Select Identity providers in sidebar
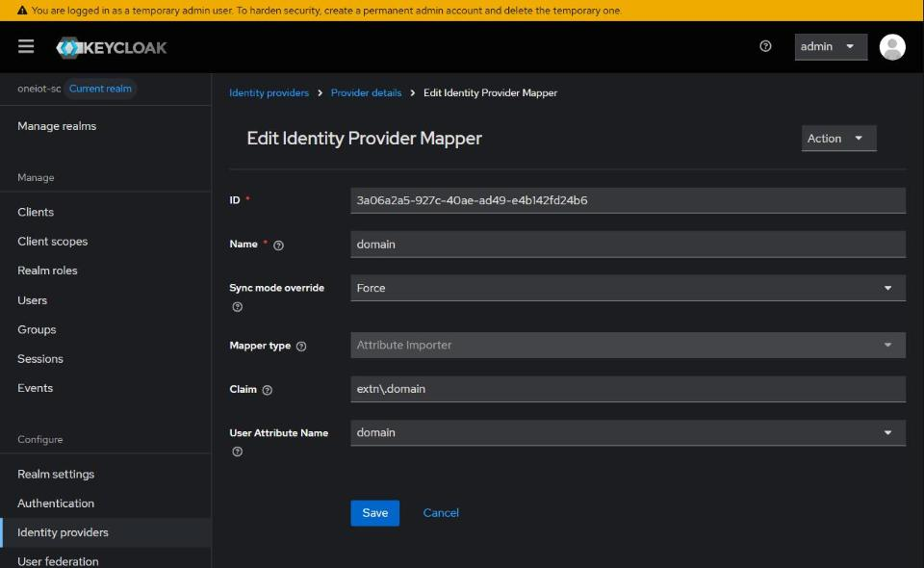 106,532
